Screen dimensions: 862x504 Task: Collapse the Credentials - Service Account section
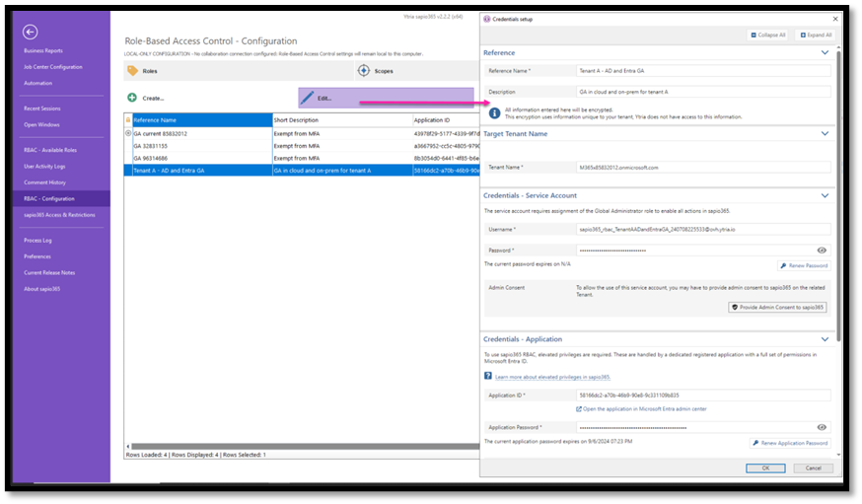[825, 195]
